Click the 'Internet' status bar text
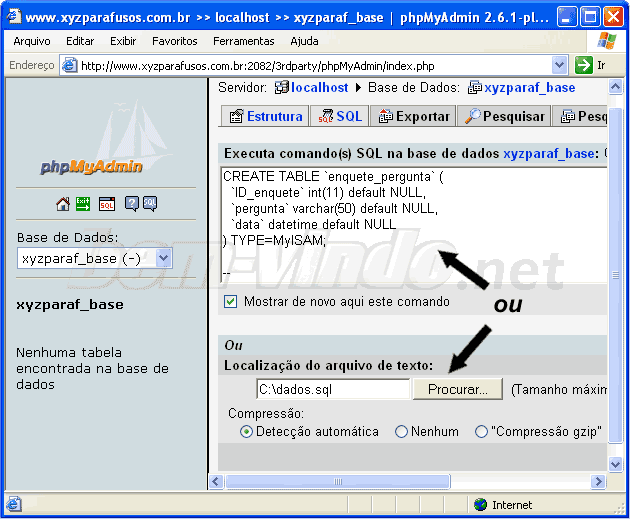This screenshot has height=519, width=630. tap(512, 505)
